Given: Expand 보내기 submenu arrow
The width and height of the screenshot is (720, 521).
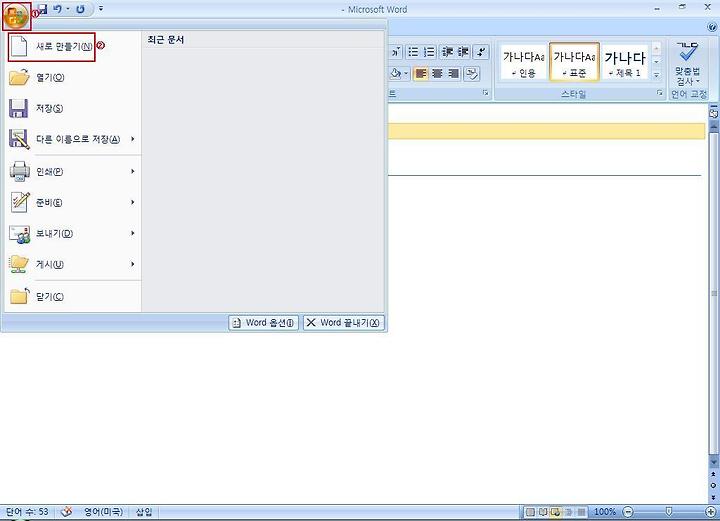Looking at the screenshot, I should [x=133, y=233].
